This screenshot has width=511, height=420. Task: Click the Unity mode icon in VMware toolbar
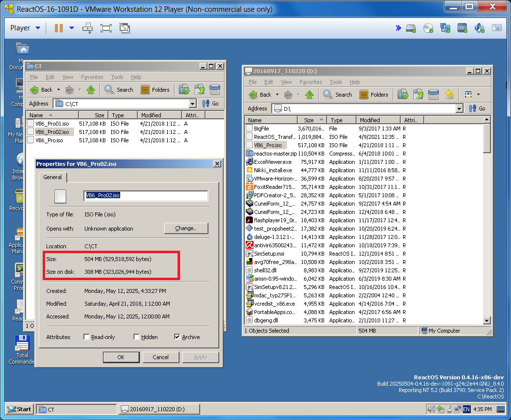click(125, 28)
